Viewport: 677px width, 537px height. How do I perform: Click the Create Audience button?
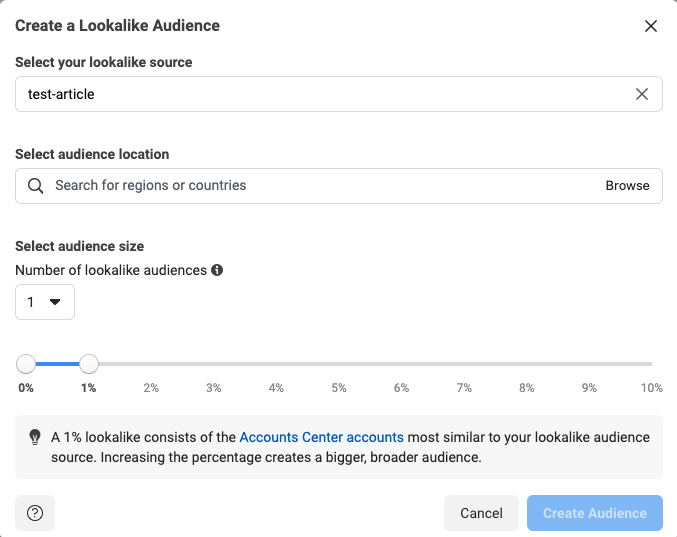(595, 513)
